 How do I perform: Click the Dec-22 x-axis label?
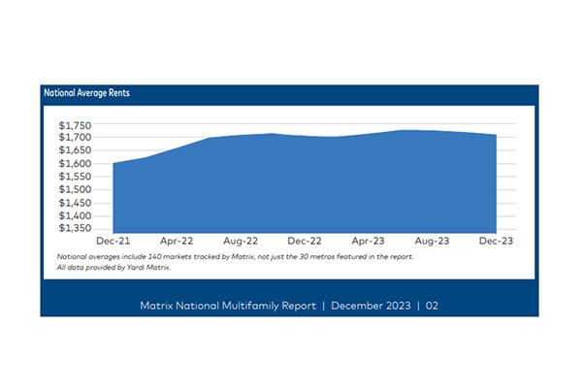click(304, 241)
